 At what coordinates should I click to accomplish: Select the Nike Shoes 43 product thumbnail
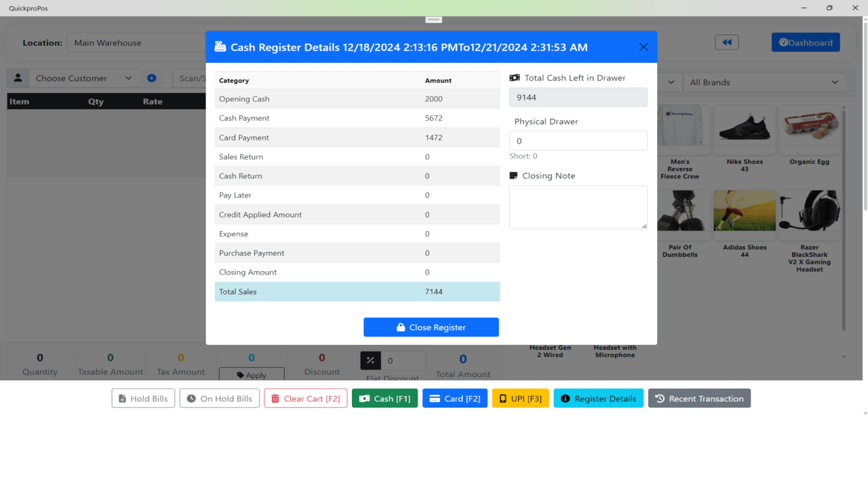744,129
